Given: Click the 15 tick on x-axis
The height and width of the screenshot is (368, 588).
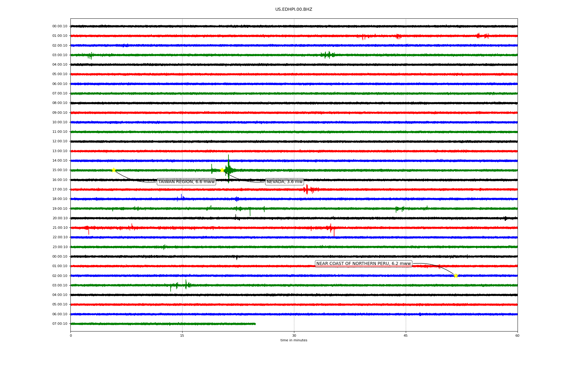Looking at the screenshot, I should (x=182, y=335).
